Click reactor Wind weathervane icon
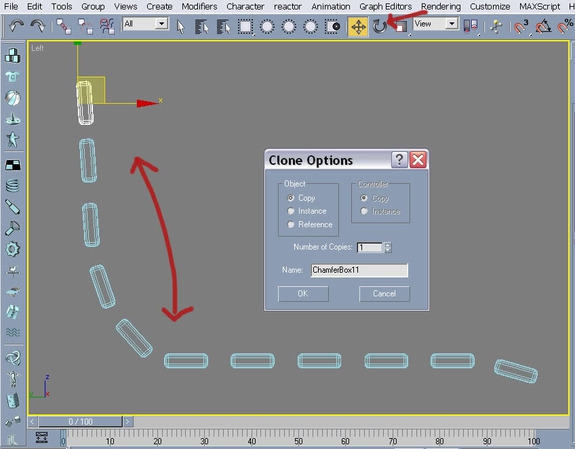575x449 pixels. click(12, 271)
